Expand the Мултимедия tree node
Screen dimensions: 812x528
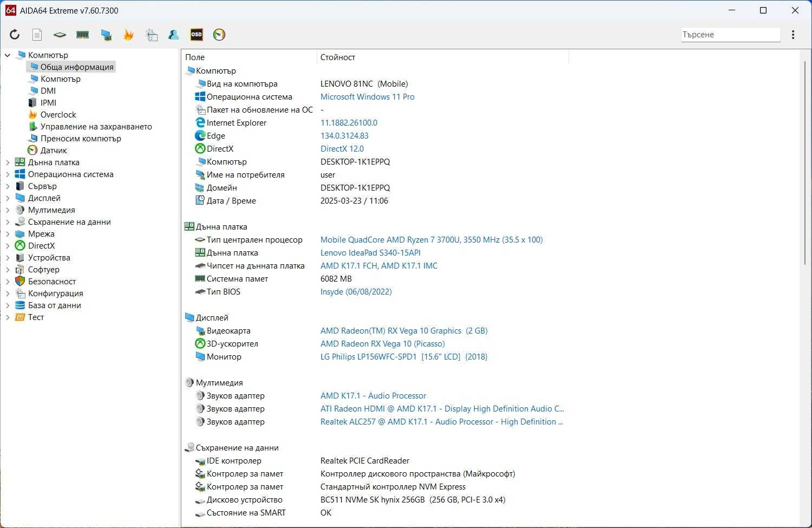pyautogui.click(x=8, y=210)
